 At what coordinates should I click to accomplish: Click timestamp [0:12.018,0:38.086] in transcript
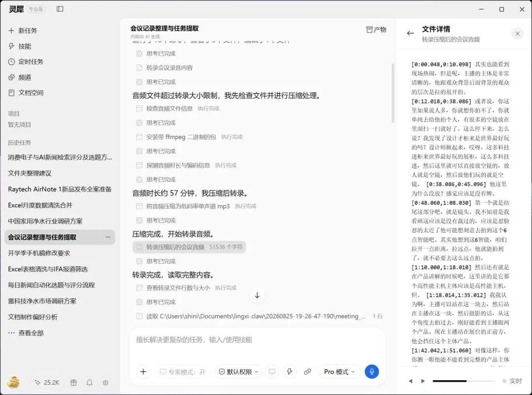tap(441, 101)
